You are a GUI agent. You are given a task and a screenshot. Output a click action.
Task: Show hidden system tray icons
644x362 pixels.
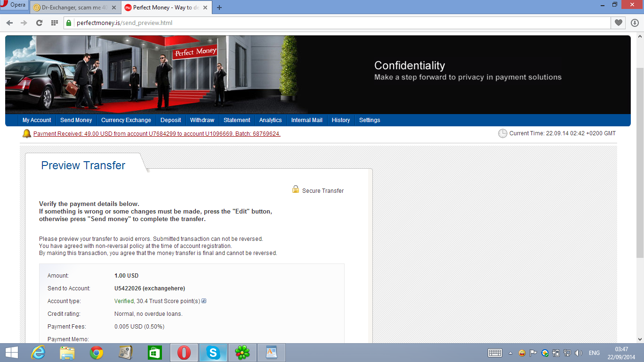tap(510, 353)
